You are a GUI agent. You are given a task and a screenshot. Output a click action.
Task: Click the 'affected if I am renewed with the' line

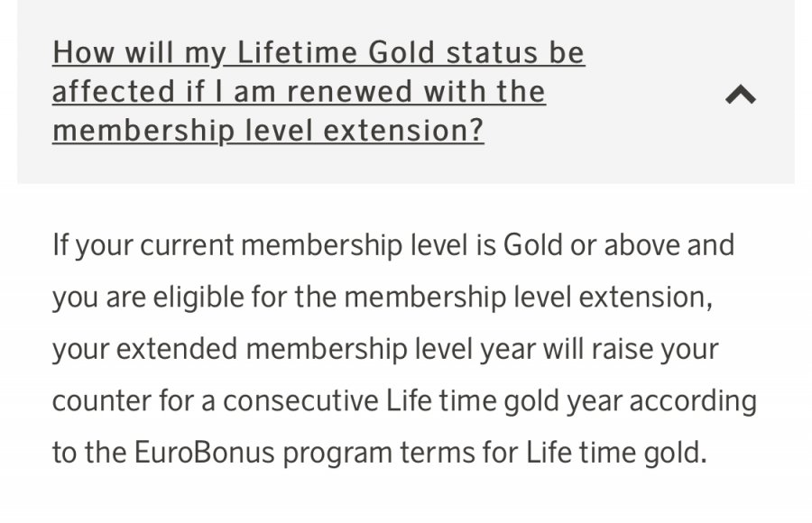[x=298, y=92]
